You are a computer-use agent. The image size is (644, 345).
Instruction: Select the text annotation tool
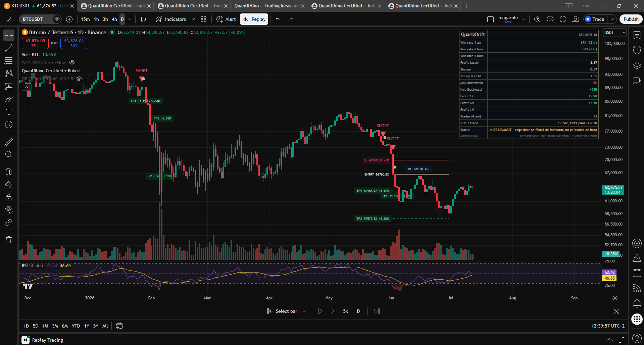[x=9, y=112]
